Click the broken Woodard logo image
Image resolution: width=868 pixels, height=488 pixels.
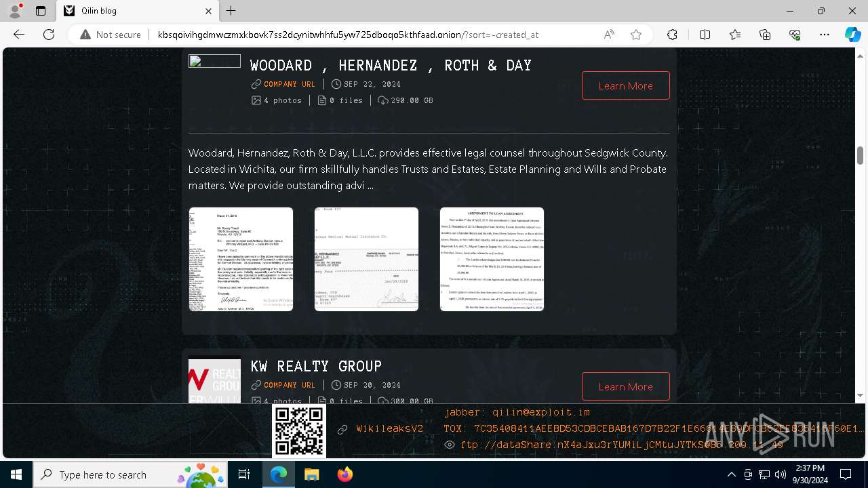(x=214, y=61)
